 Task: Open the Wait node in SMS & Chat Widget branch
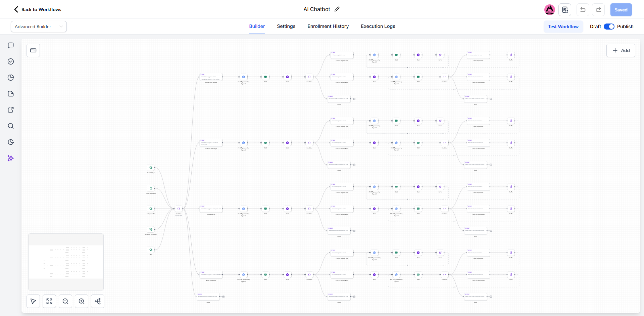point(287,77)
